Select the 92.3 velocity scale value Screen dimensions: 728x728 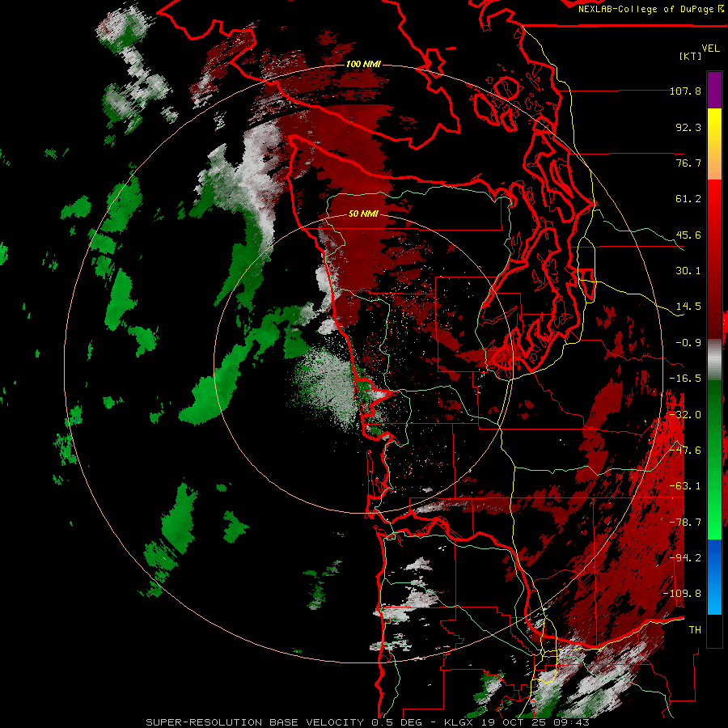pos(688,127)
